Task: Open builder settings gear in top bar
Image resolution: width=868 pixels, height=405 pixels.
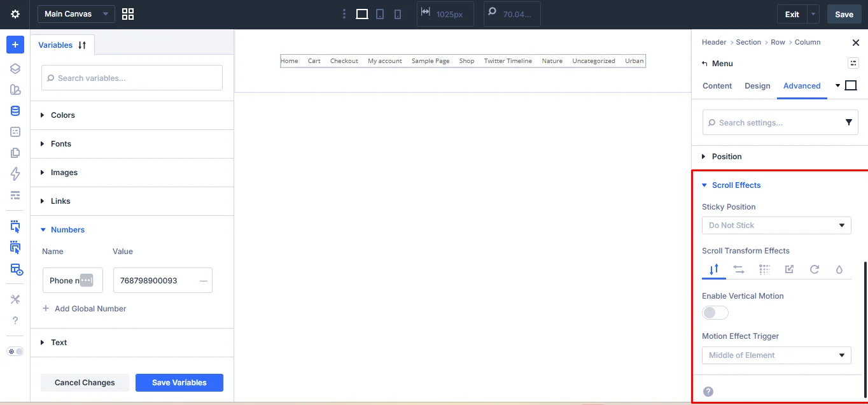Action: click(x=15, y=14)
